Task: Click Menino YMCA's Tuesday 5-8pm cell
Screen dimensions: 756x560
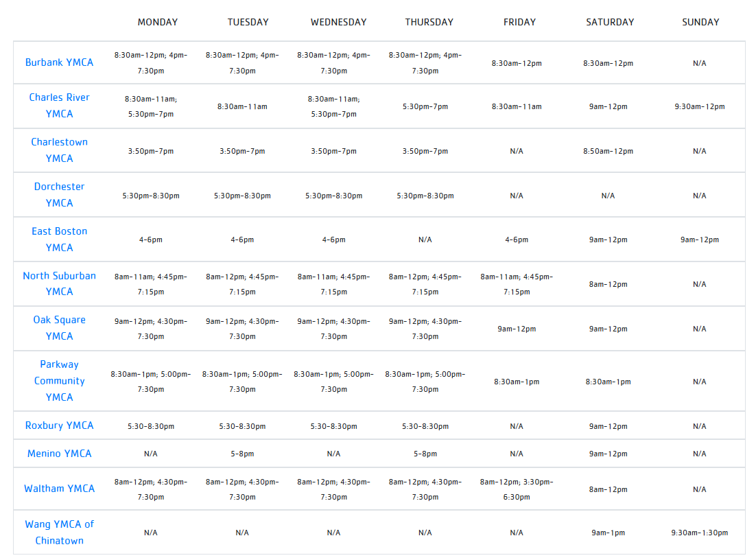Action: pyautogui.click(x=242, y=454)
